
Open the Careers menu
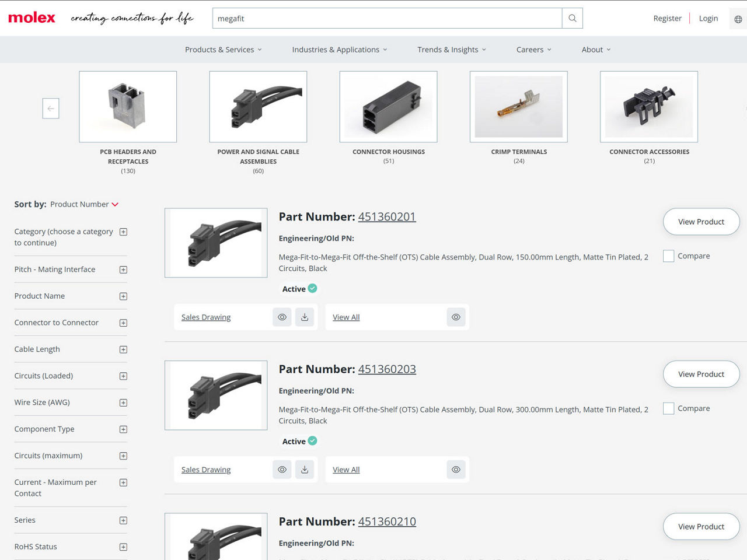point(534,50)
